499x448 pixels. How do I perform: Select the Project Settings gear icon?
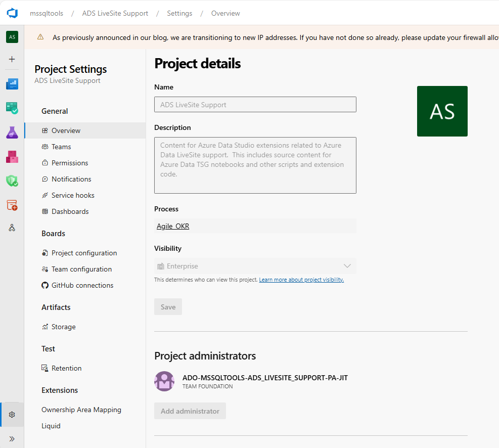tap(12, 414)
